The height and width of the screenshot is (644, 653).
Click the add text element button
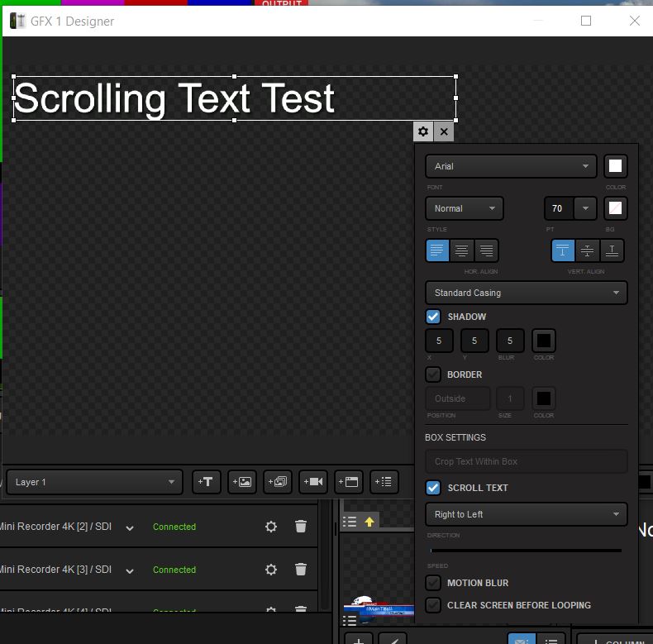[x=206, y=482]
